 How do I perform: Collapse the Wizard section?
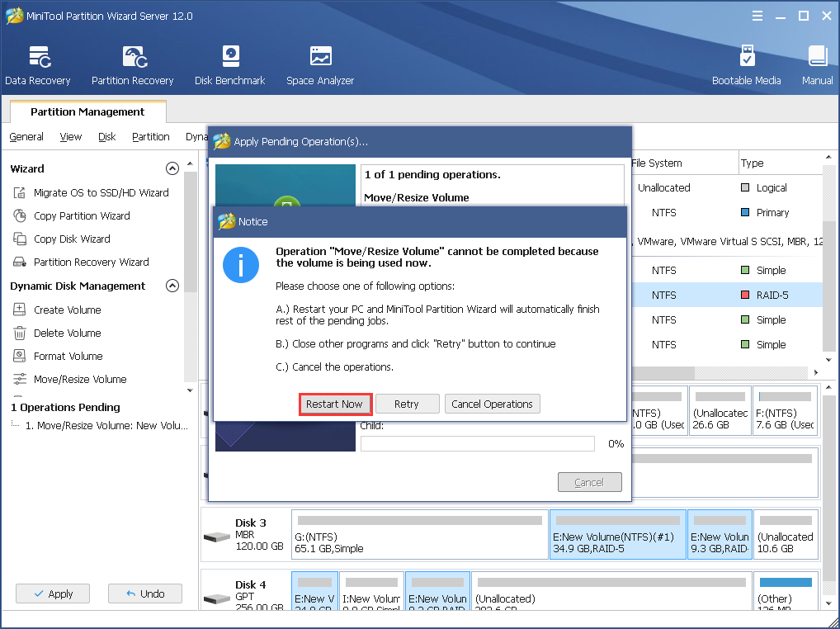point(172,168)
